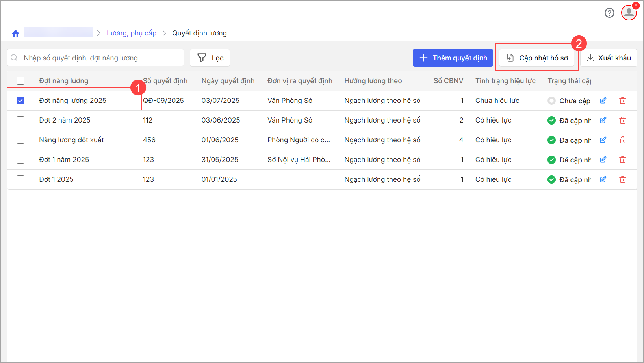
Task: Export list with Xuất khẩu
Action: click(609, 58)
